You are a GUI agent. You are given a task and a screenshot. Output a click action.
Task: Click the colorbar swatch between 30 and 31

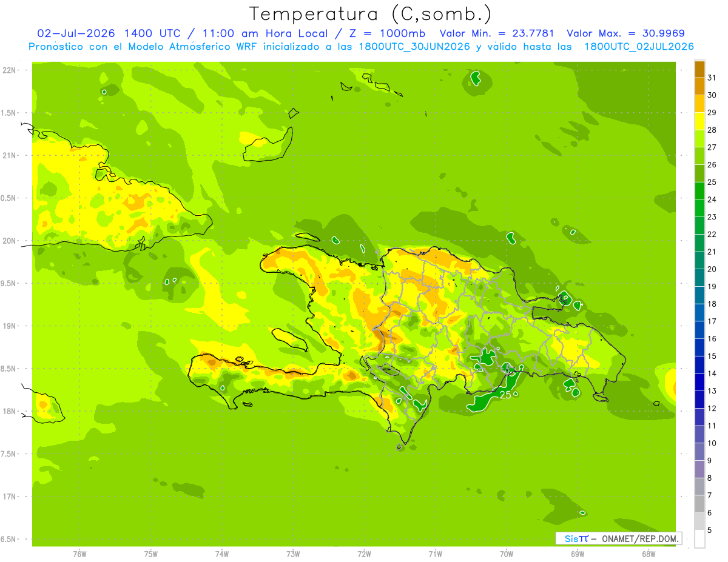coord(699,86)
